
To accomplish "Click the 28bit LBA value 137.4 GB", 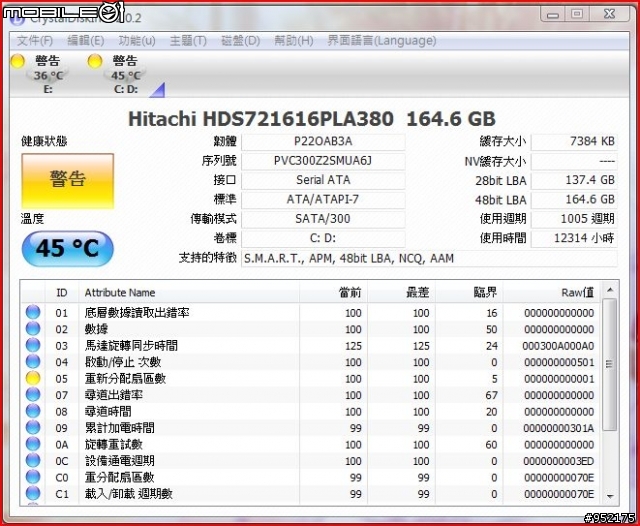I will click(574, 180).
